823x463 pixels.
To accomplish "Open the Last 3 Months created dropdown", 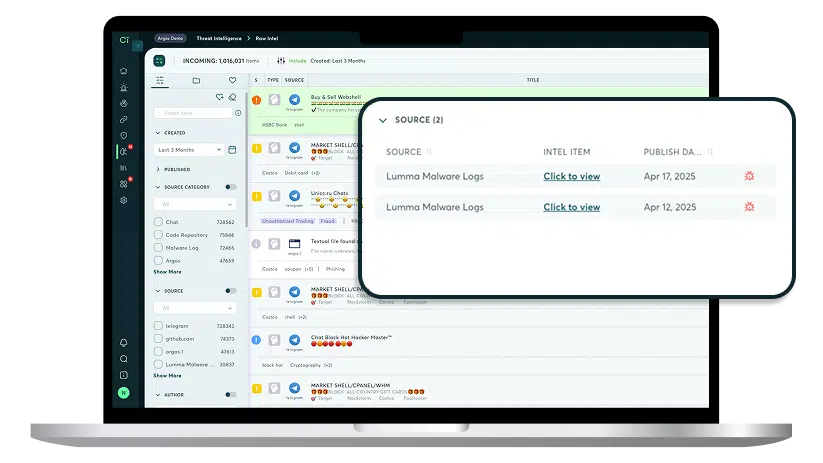I will coord(190,150).
